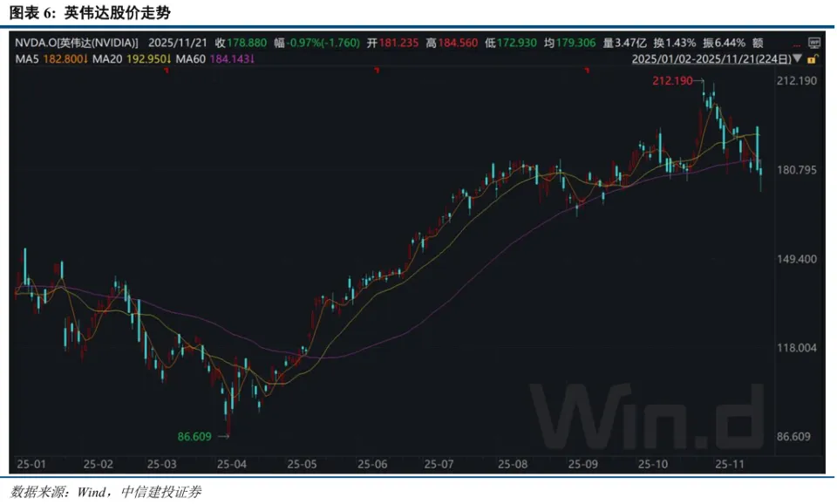Viewport: 837px width, 504px height.
Task: Click the closing price 178.880 value
Action: coord(248,42)
